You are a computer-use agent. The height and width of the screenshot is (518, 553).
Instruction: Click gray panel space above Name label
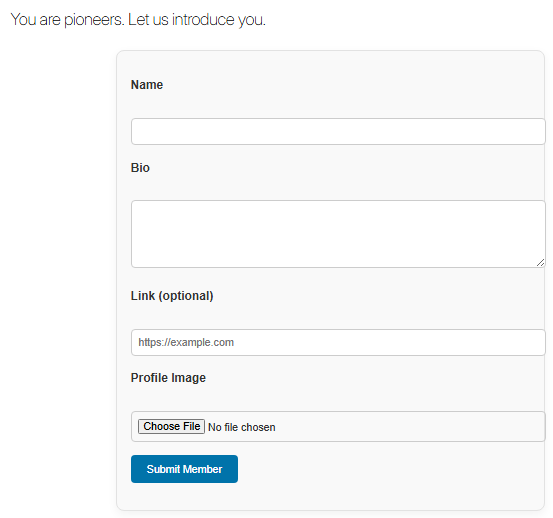tap(330, 65)
